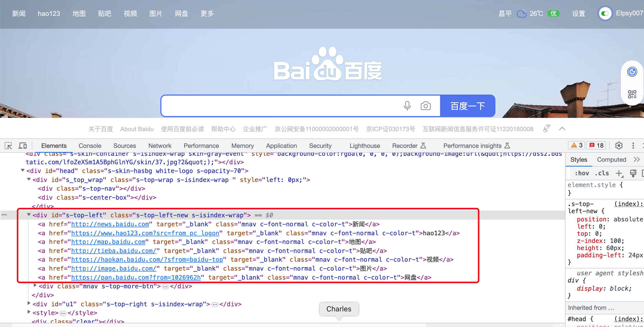Activate the inspect element picker icon

click(x=8, y=146)
